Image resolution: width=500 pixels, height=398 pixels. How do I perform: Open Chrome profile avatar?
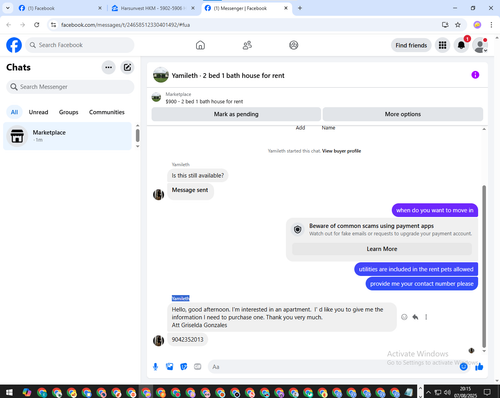click(477, 25)
